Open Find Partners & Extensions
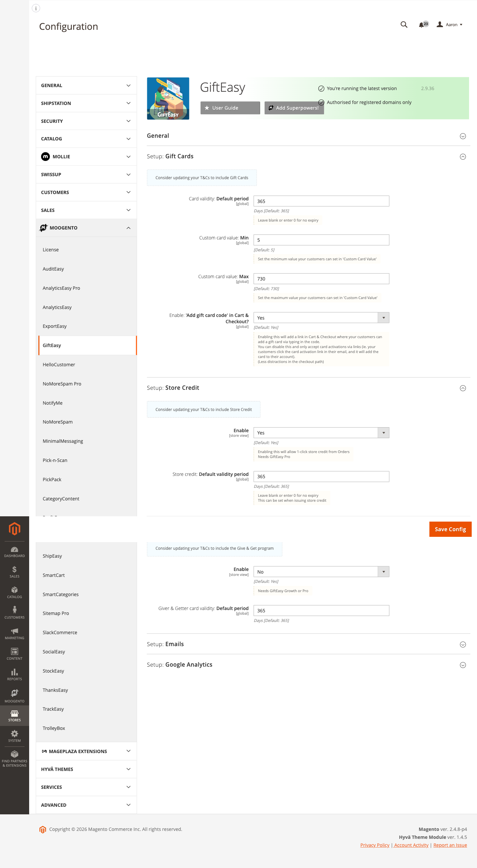477x868 pixels. [x=15, y=759]
